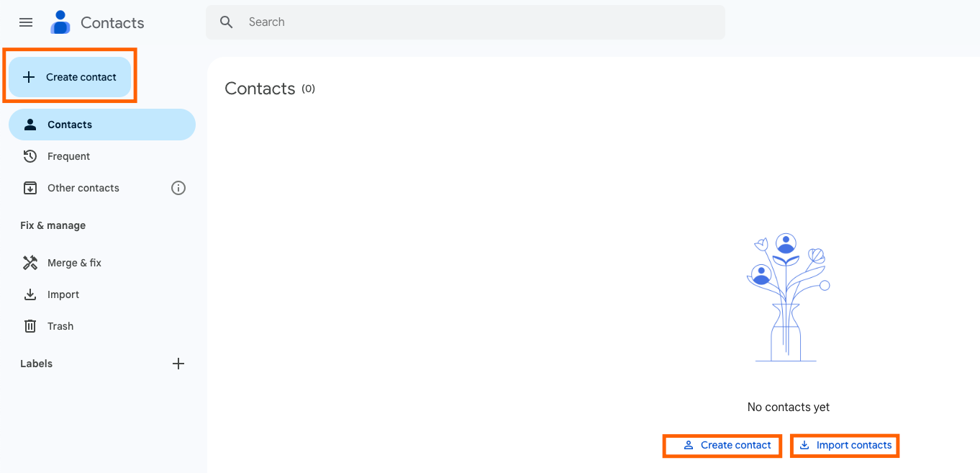This screenshot has height=473, width=980.
Task: Open the Frequent contacts list
Action: pos(102,156)
